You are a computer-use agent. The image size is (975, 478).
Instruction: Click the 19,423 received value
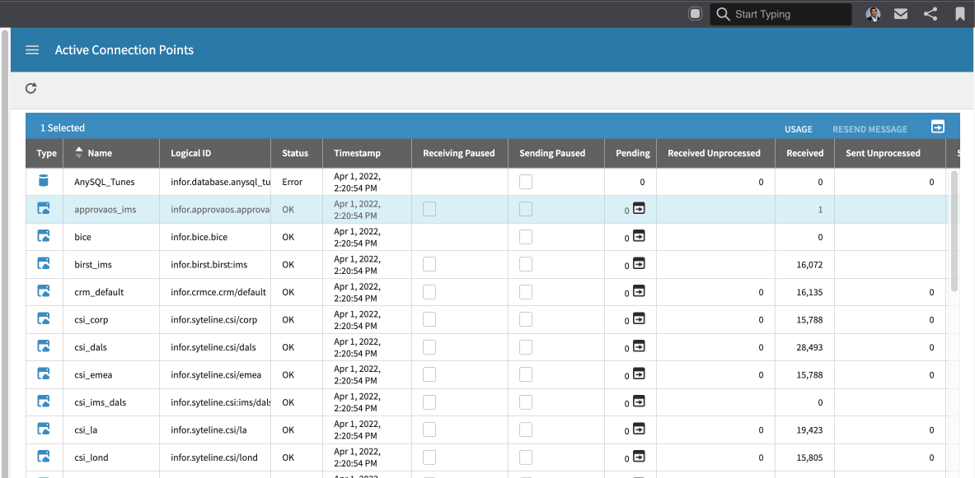pos(810,430)
